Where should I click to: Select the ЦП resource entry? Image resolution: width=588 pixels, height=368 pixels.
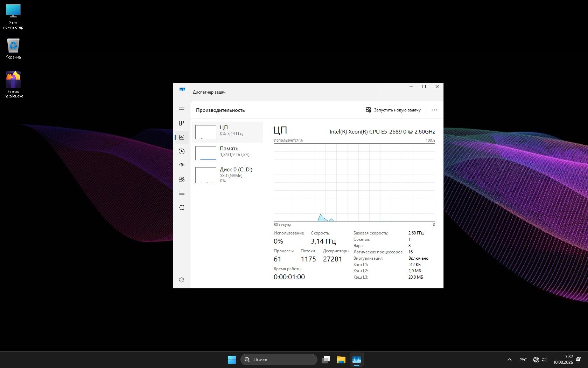pos(227,132)
